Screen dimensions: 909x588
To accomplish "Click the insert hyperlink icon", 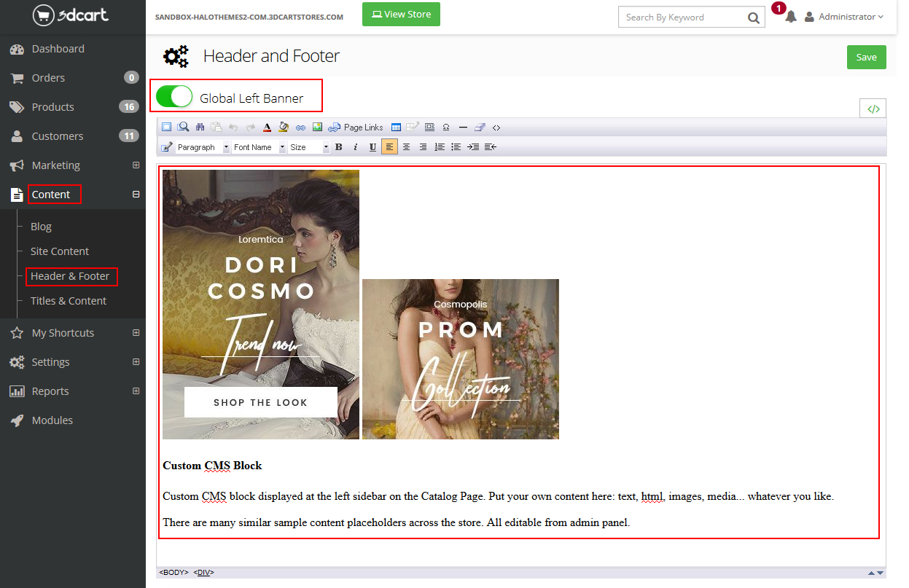I will 300,128.
